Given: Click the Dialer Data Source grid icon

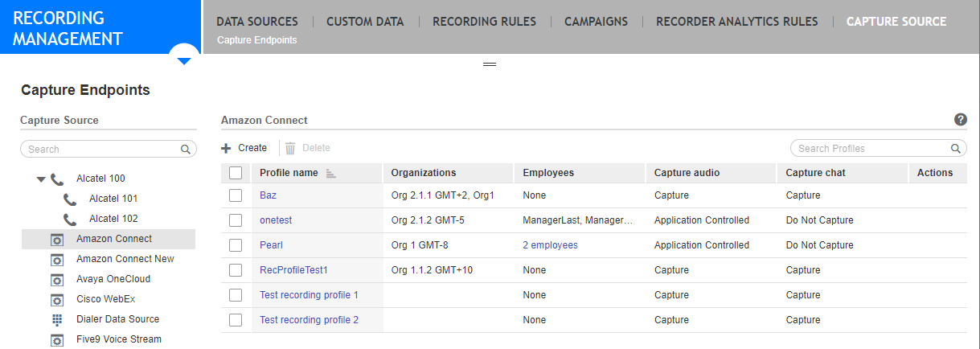Looking at the screenshot, I should point(57,319).
